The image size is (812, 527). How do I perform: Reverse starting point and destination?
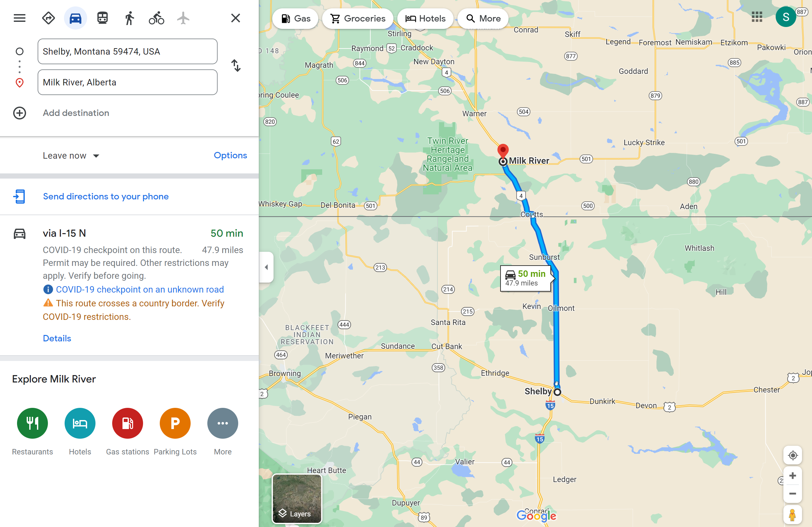236,66
